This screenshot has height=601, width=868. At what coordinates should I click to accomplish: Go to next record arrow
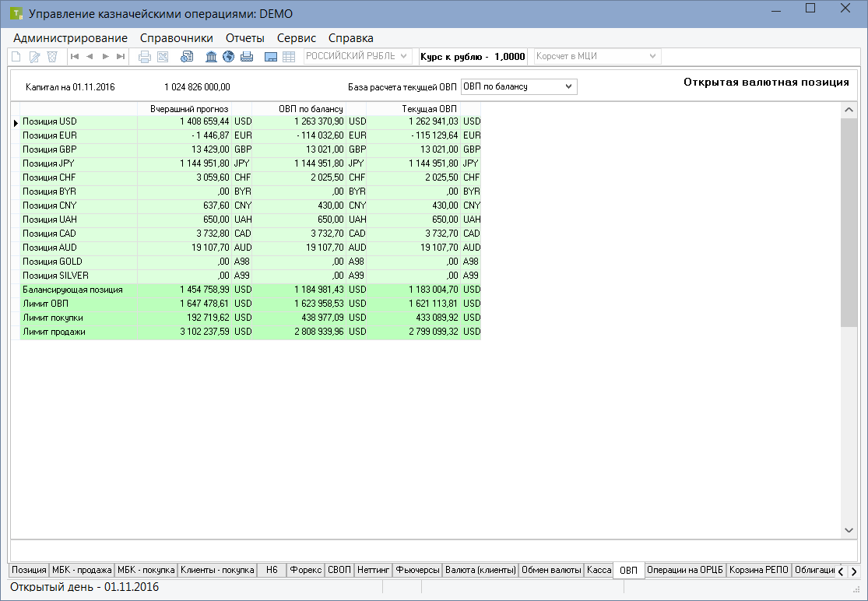pos(105,57)
